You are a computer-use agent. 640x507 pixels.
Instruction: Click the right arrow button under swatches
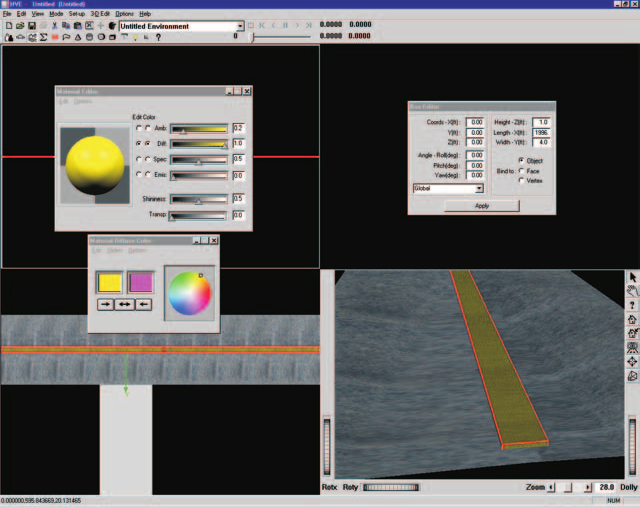tap(105, 304)
